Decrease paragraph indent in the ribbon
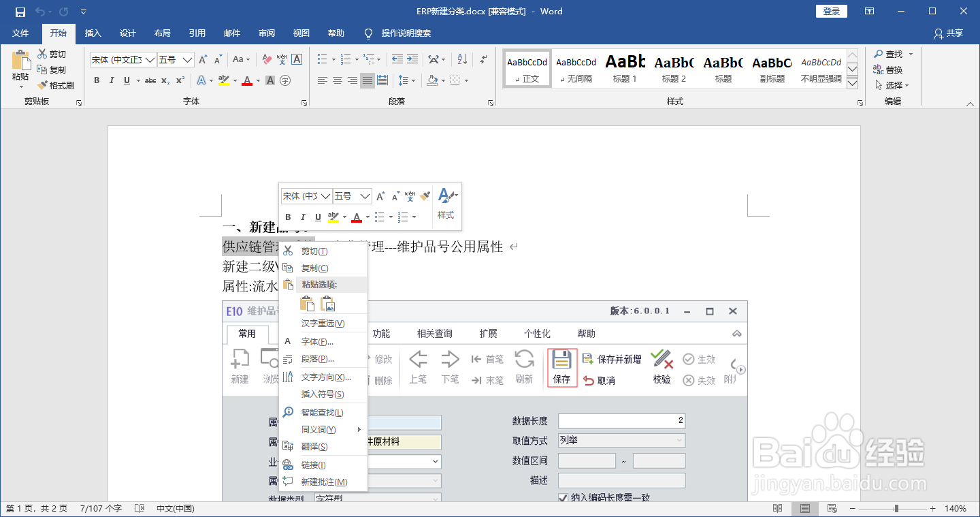This screenshot has height=517, width=980. [x=396, y=60]
